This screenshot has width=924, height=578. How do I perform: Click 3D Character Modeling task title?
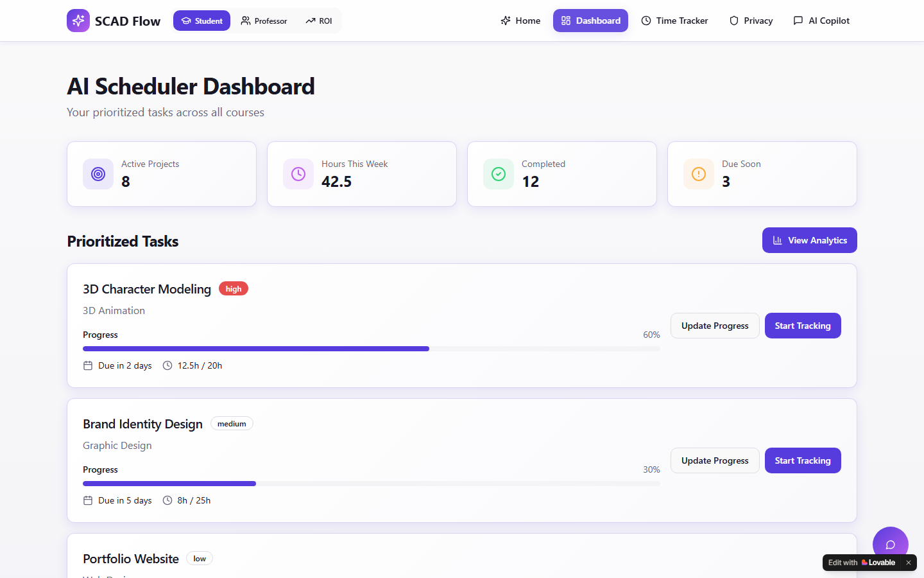pos(147,289)
